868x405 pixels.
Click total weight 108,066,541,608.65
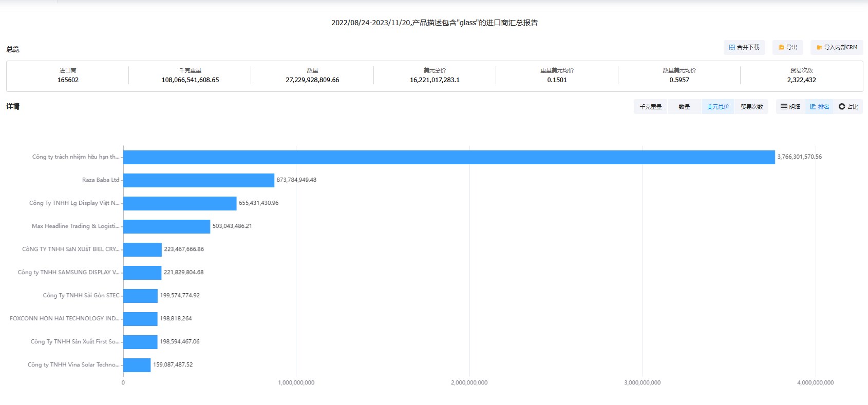pyautogui.click(x=190, y=80)
